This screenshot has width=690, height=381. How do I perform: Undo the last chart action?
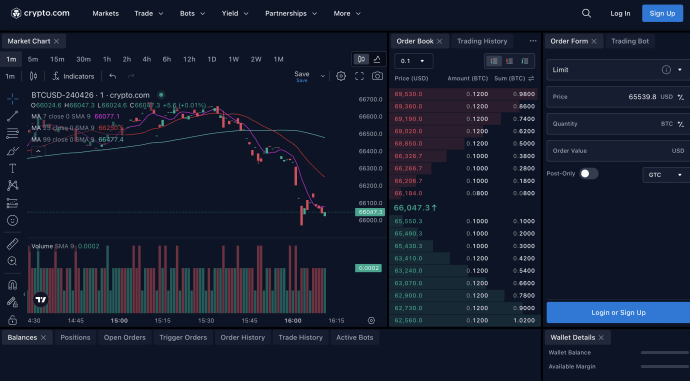click(113, 76)
